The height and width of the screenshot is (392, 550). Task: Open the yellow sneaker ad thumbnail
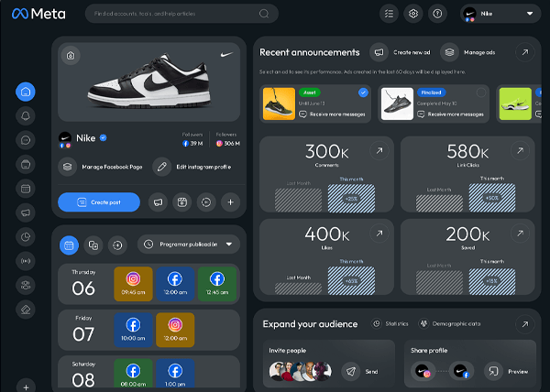[x=279, y=103]
